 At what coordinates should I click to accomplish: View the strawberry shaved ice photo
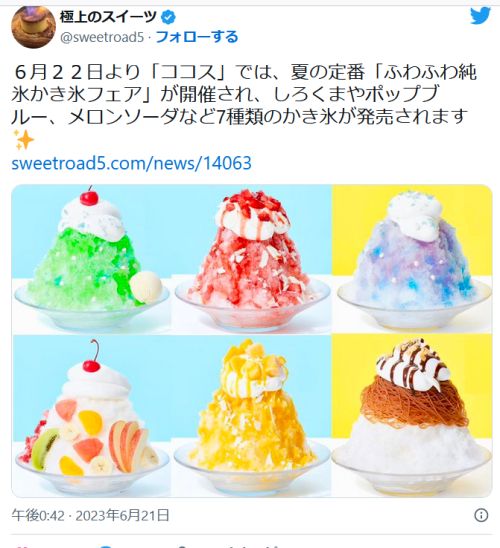pyautogui.click(x=252, y=259)
